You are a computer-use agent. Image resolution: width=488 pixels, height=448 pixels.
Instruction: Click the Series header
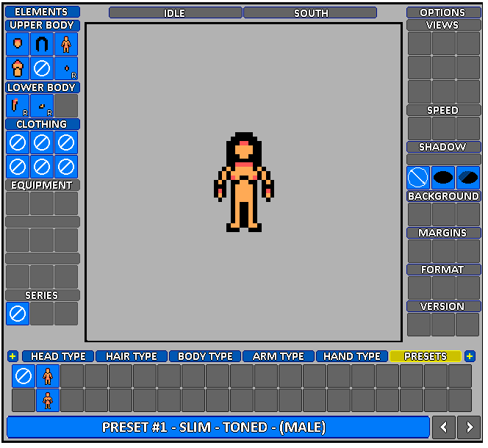pyautogui.click(x=43, y=295)
